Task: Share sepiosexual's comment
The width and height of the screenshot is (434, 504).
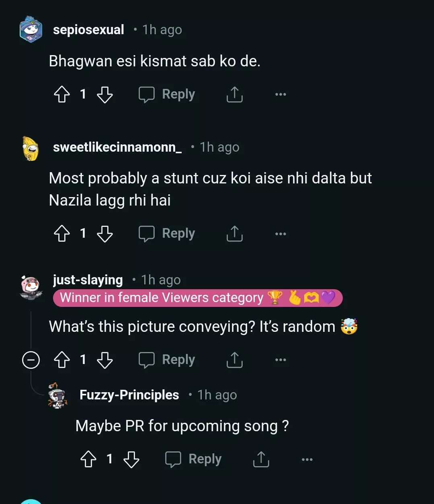Action: pos(235,95)
